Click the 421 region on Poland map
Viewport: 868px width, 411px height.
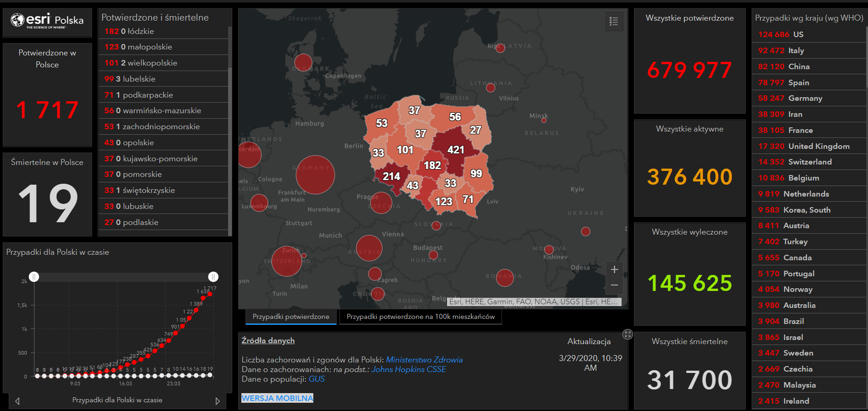pyautogui.click(x=455, y=149)
